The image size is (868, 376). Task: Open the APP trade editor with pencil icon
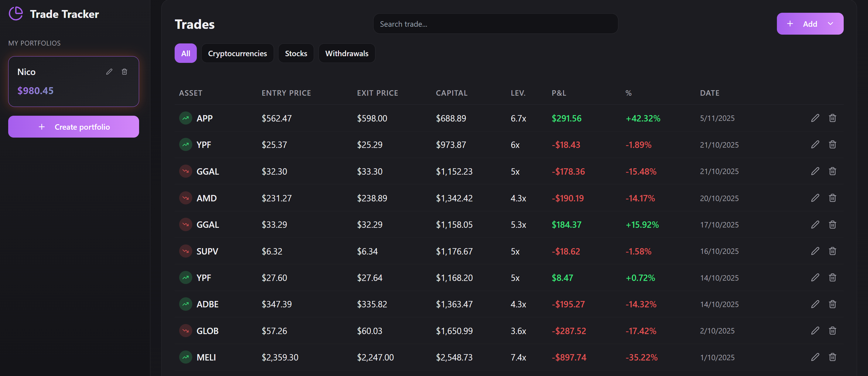(x=815, y=118)
